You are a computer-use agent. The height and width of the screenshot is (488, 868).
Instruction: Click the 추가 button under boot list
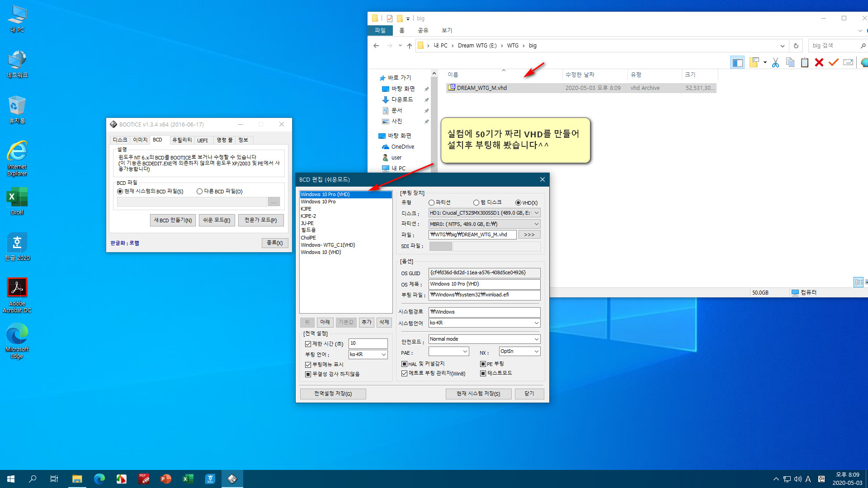tap(367, 323)
